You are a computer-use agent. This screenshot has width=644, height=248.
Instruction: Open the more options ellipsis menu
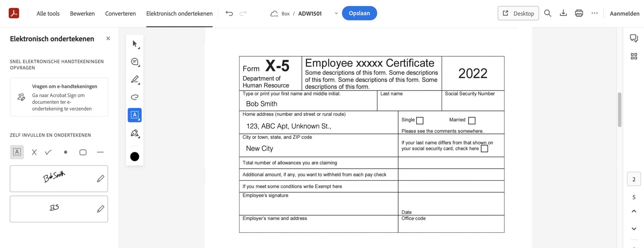click(595, 13)
